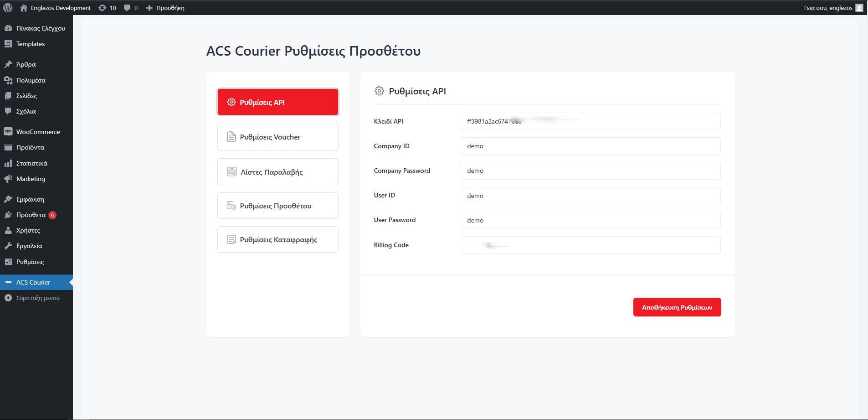
Task: Focus the Company ID input field
Action: point(590,146)
